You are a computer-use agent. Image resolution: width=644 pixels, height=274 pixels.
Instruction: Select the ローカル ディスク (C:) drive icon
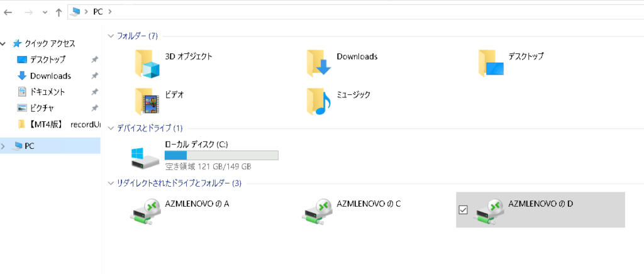tap(145, 157)
